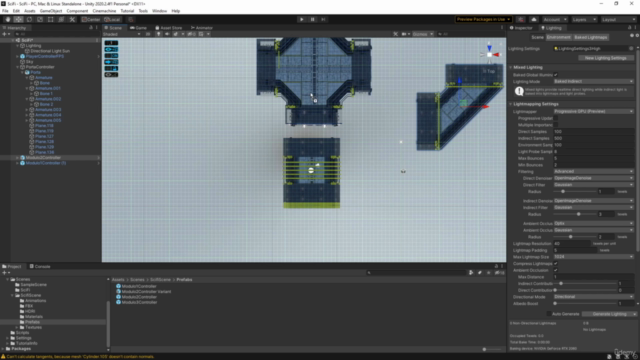Open Lighting window settings gear
Screen dimensions: 640x360
click(637, 36)
